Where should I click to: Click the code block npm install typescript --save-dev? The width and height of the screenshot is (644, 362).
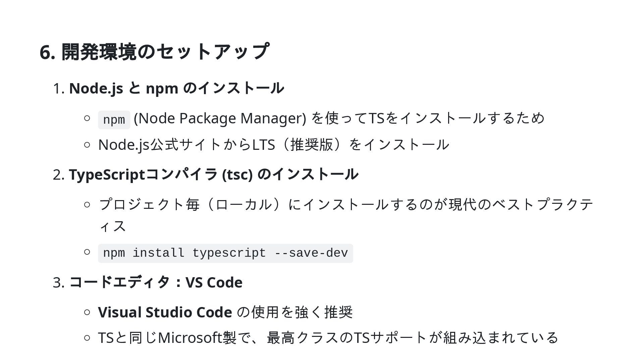click(225, 253)
